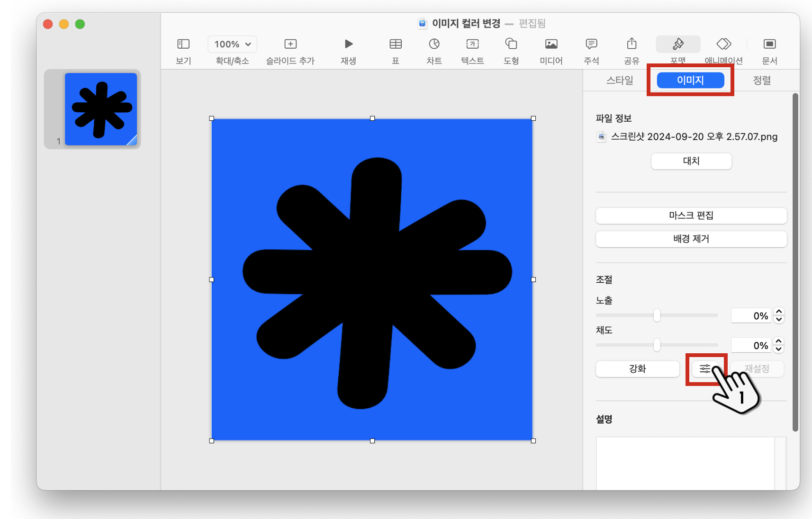Image resolution: width=812 pixels, height=519 pixels.
Task: Click the 강화 enhance button
Action: [638, 369]
